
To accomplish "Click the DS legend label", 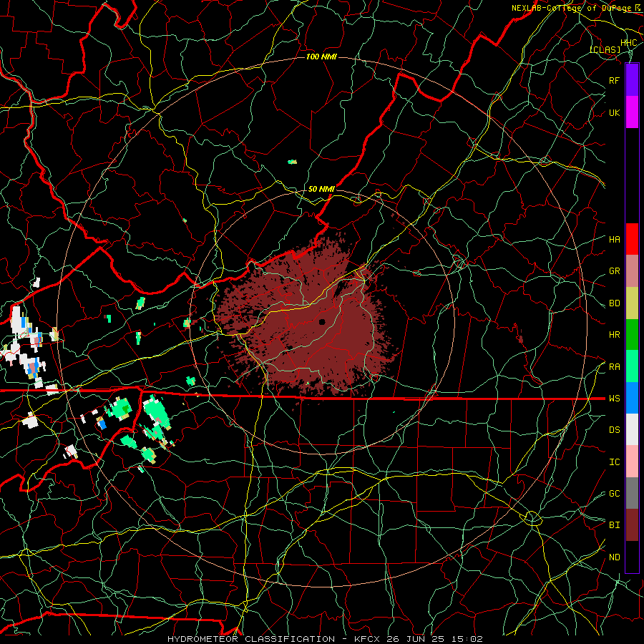I will (615, 430).
